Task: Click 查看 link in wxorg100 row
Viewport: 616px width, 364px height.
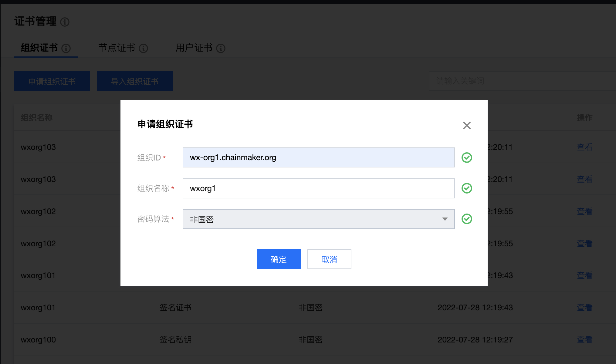Action: pos(584,340)
